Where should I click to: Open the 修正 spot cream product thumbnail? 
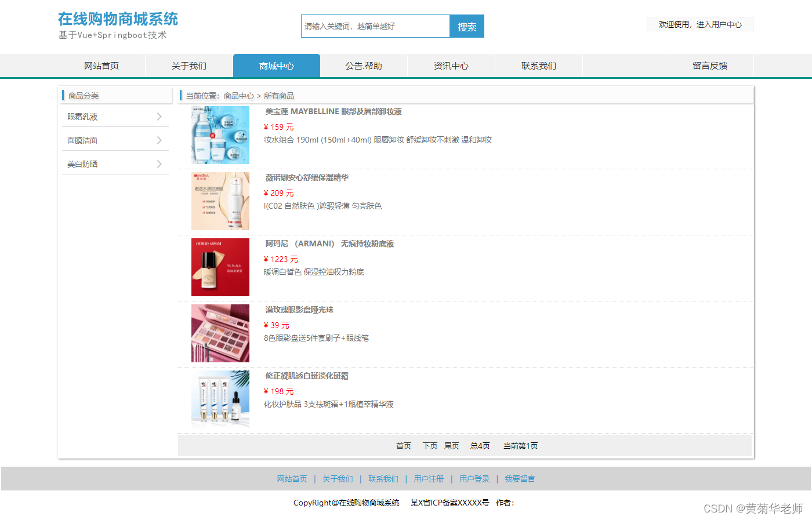click(x=220, y=399)
